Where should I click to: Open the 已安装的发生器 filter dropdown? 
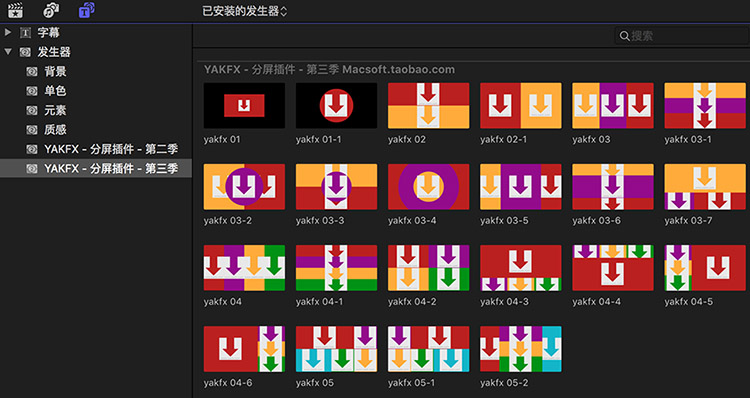coord(244,11)
